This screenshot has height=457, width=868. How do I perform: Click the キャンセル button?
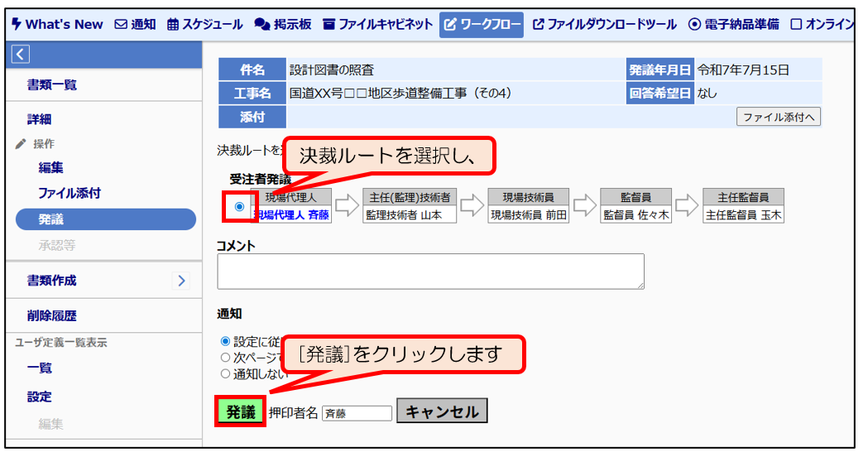[x=442, y=411]
